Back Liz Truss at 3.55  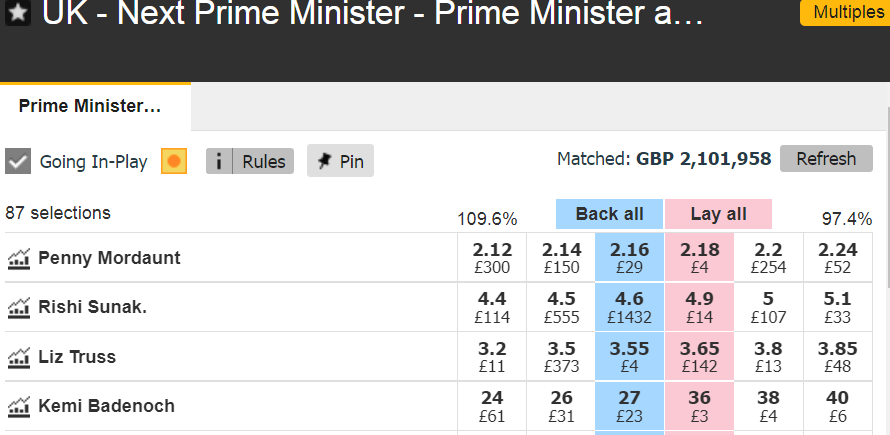(629, 357)
